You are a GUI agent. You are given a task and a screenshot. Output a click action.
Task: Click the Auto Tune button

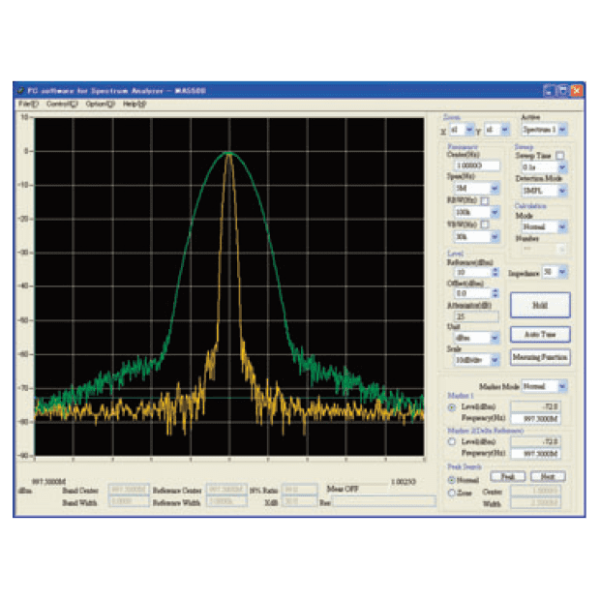click(540, 334)
